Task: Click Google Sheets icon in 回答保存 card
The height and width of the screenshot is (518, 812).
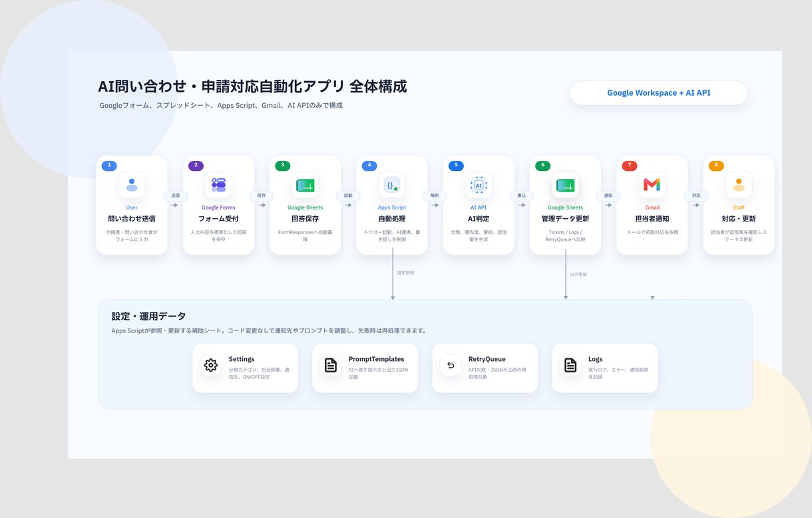Action: coord(305,185)
